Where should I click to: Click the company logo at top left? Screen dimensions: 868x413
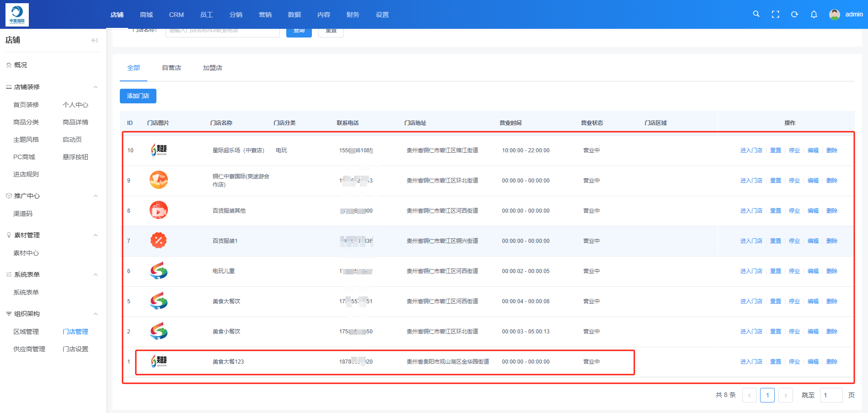pos(17,15)
